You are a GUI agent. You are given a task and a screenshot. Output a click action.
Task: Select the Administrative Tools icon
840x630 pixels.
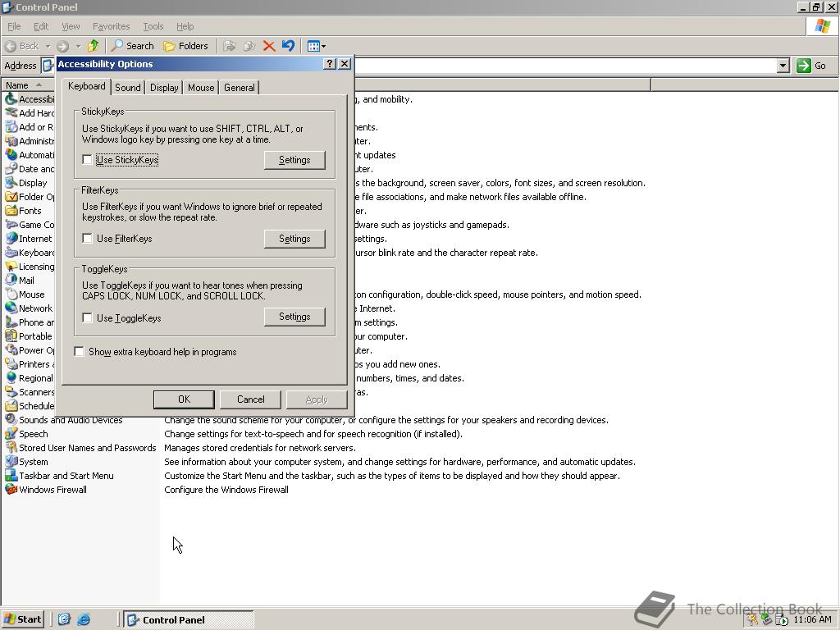click(x=11, y=140)
